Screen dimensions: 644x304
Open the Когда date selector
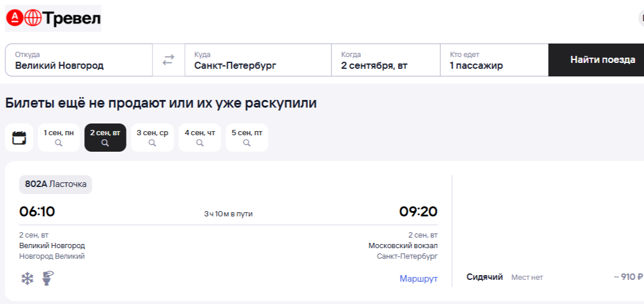click(385, 60)
